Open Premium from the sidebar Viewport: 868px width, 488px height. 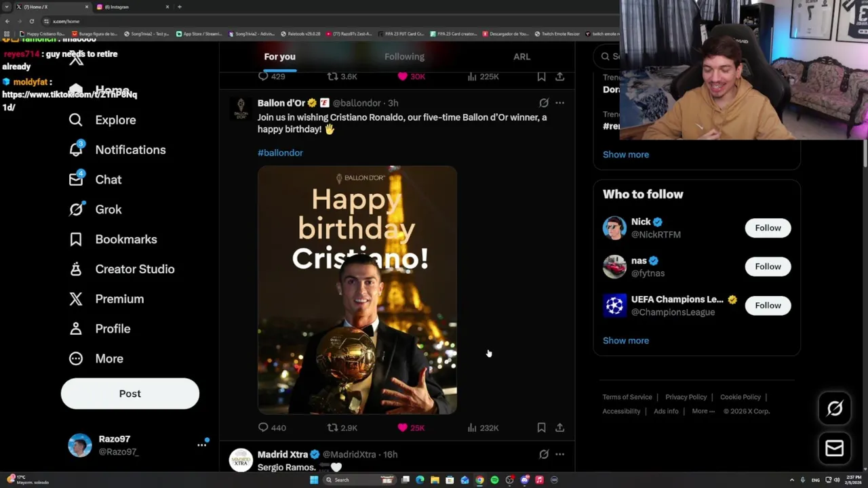tap(106, 299)
